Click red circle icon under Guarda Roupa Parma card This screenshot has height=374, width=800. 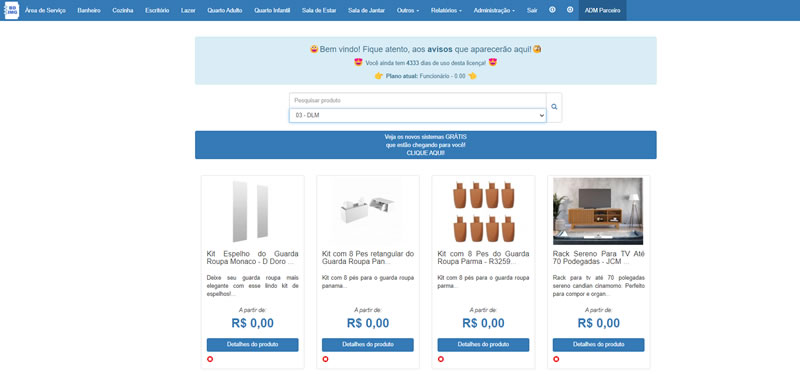click(x=441, y=359)
